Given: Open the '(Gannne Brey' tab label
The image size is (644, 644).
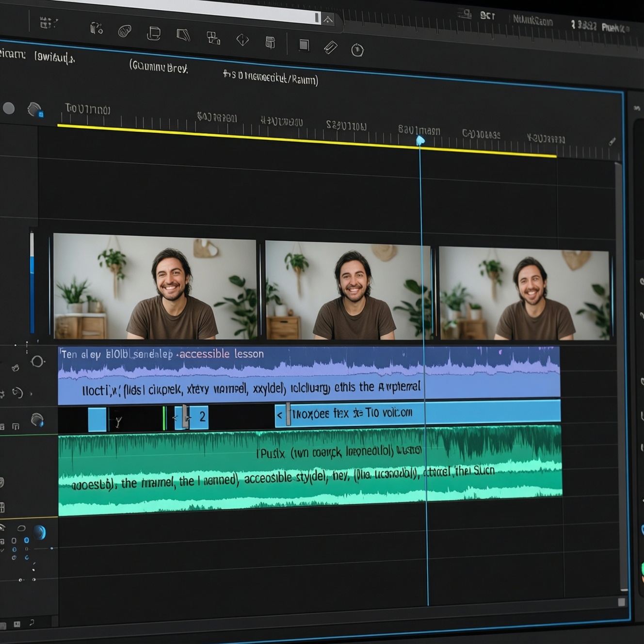Looking at the screenshot, I should point(159,66).
